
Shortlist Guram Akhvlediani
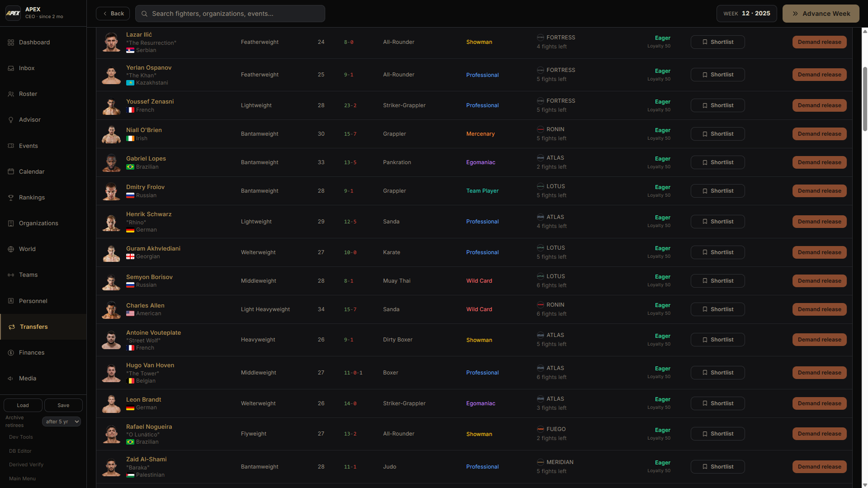[x=717, y=252]
